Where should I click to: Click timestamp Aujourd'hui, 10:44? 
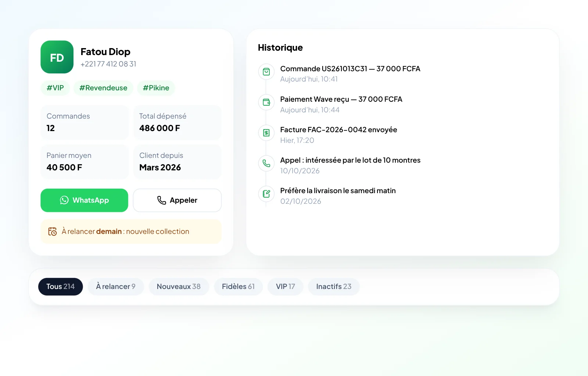tap(310, 110)
